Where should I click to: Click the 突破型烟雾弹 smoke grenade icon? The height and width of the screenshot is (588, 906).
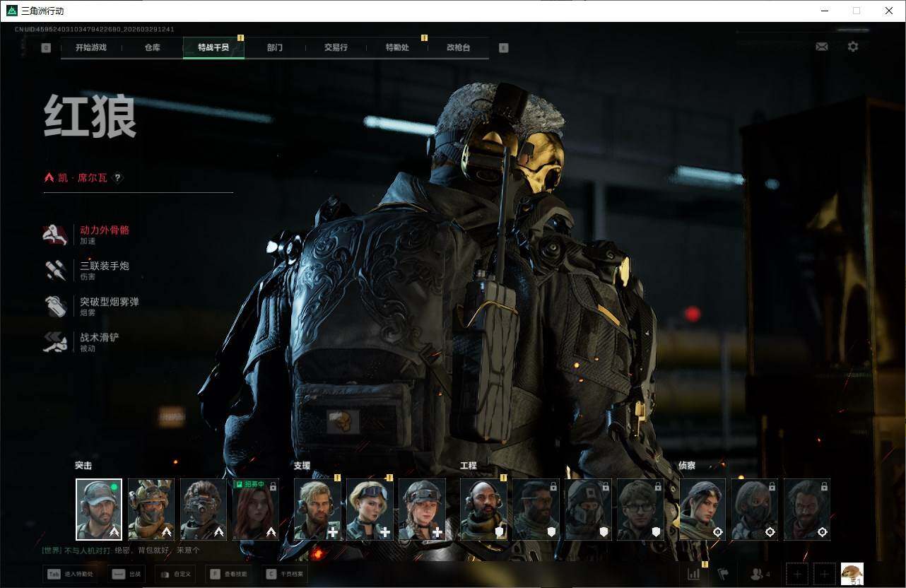(x=55, y=306)
